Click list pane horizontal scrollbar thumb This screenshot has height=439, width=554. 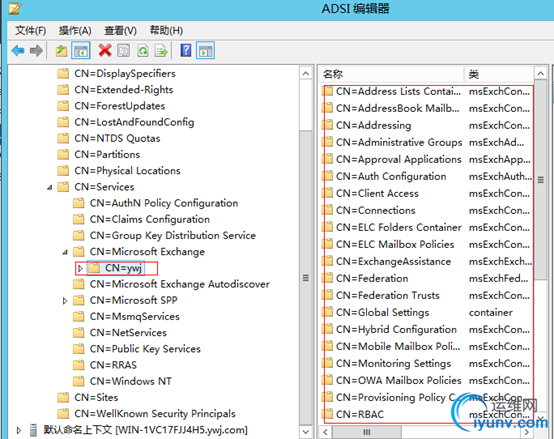367,432
